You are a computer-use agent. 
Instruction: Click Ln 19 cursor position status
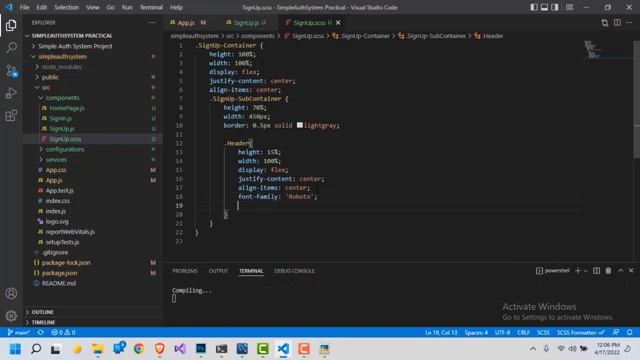point(441,332)
